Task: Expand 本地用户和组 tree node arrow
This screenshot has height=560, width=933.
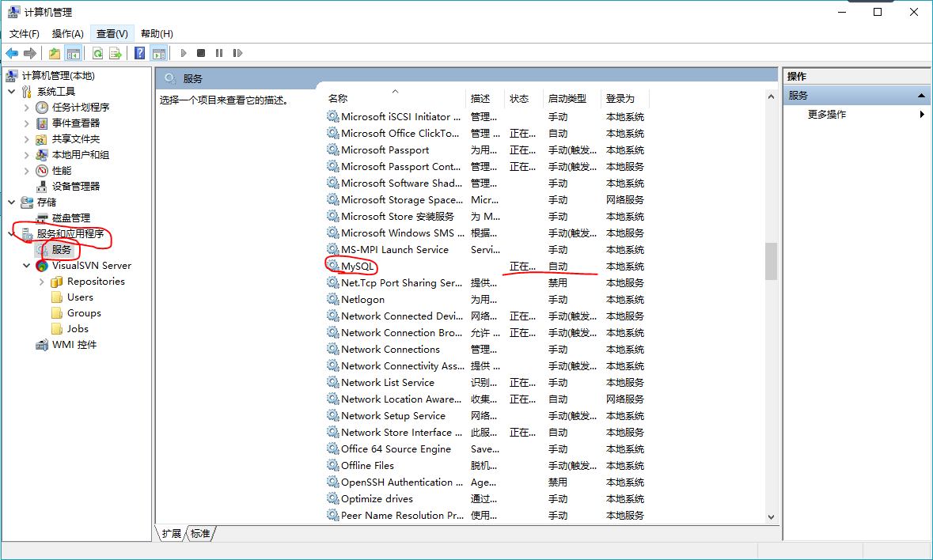Action: [26, 155]
